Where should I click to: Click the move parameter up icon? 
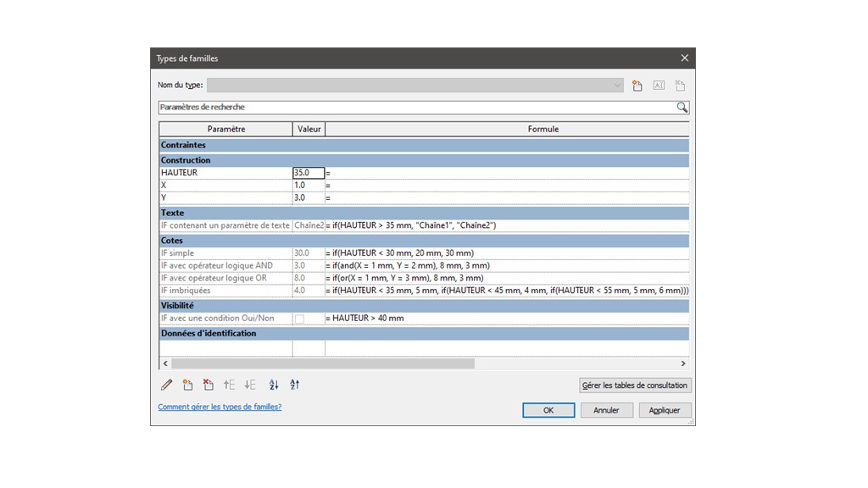click(229, 385)
